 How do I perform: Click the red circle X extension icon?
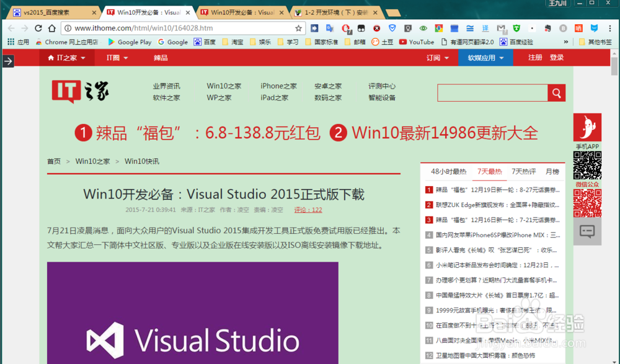(x=376, y=28)
